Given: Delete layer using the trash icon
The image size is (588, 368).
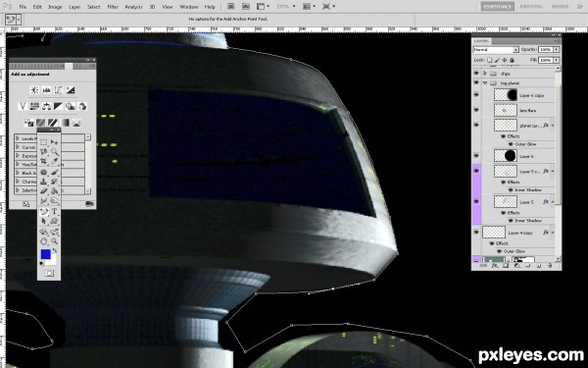Looking at the screenshot, I should (x=550, y=266).
